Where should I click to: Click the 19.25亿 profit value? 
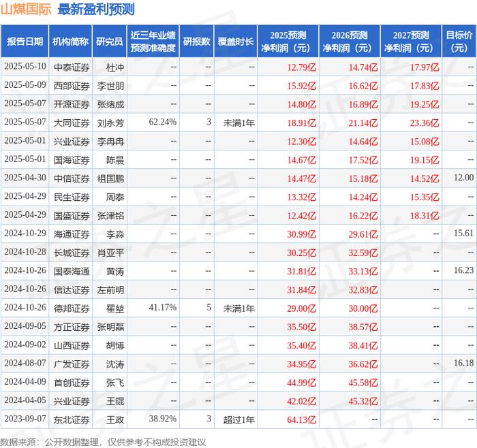[425, 104]
